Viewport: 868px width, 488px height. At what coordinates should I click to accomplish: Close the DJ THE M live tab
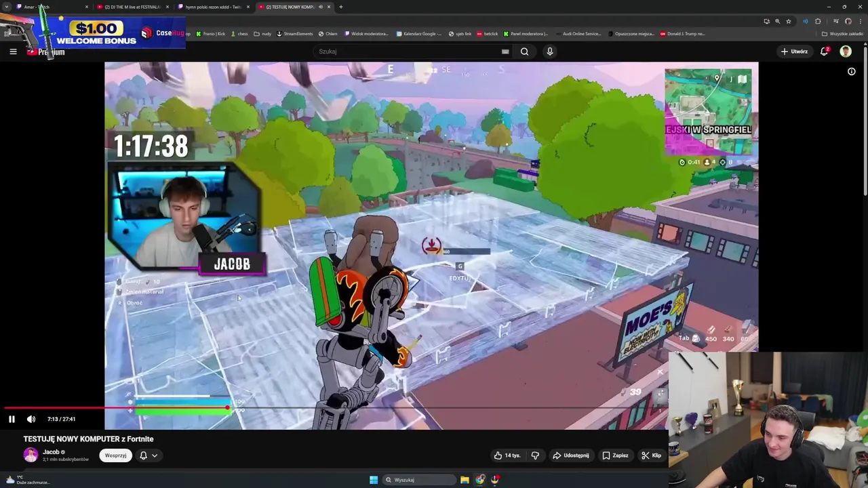pyautogui.click(x=167, y=7)
